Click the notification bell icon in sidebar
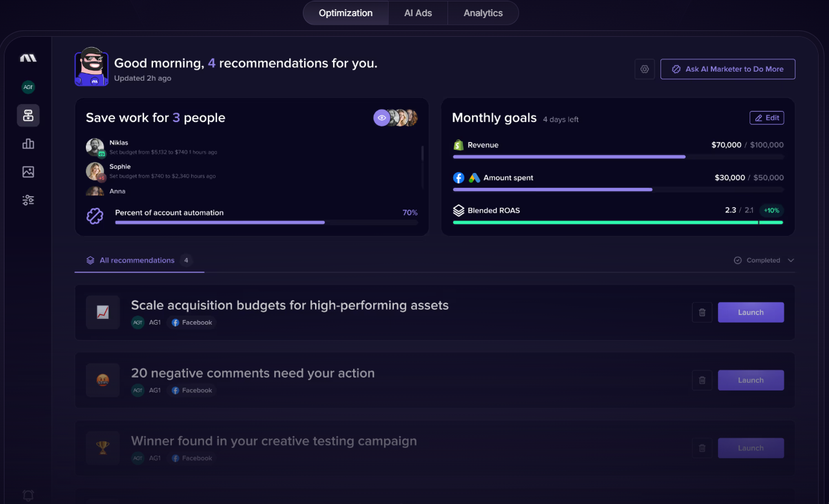Image resolution: width=829 pixels, height=504 pixels. pyautogui.click(x=28, y=496)
